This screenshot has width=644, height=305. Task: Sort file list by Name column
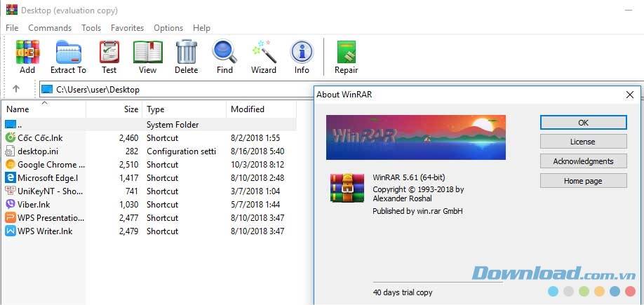(x=43, y=109)
